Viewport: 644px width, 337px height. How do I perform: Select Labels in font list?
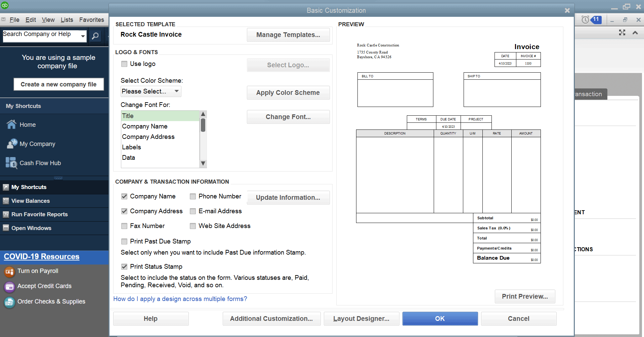point(160,147)
